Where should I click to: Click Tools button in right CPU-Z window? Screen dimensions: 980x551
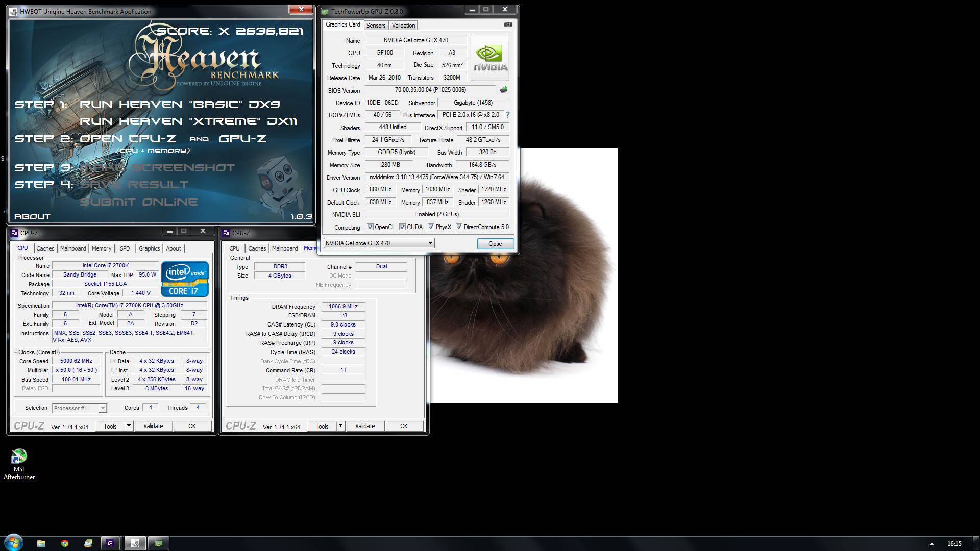coord(322,426)
